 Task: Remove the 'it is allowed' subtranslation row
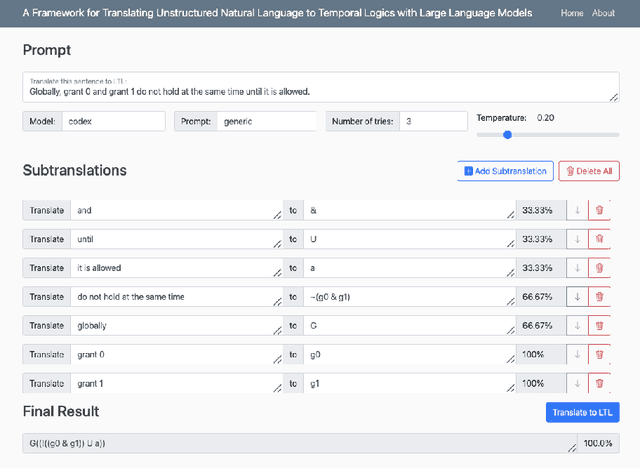599,268
